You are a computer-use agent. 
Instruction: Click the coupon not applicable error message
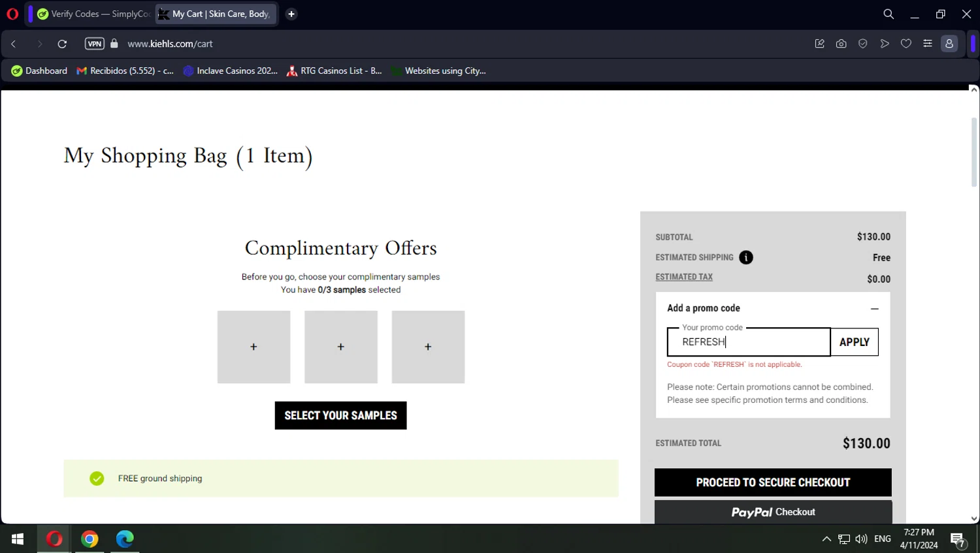pos(734,364)
